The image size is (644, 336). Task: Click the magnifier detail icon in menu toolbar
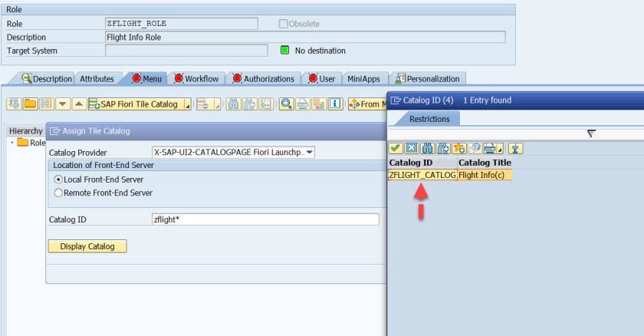coord(286,104)
